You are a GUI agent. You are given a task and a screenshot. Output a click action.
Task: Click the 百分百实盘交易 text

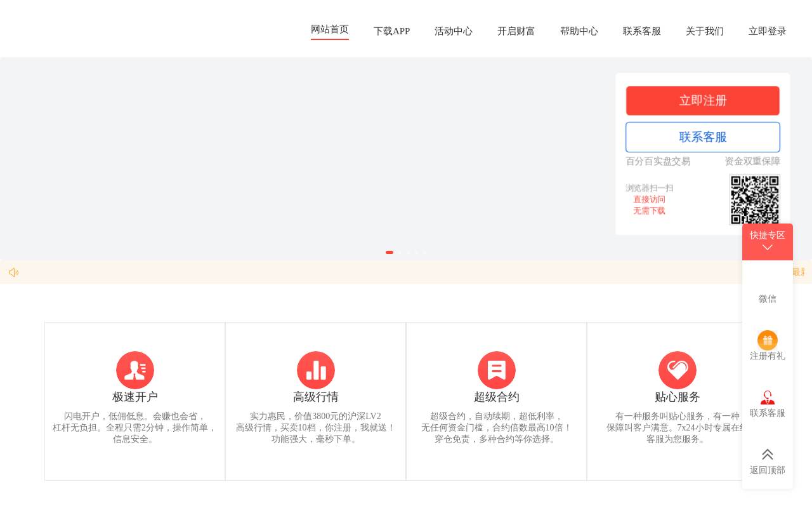658,161
